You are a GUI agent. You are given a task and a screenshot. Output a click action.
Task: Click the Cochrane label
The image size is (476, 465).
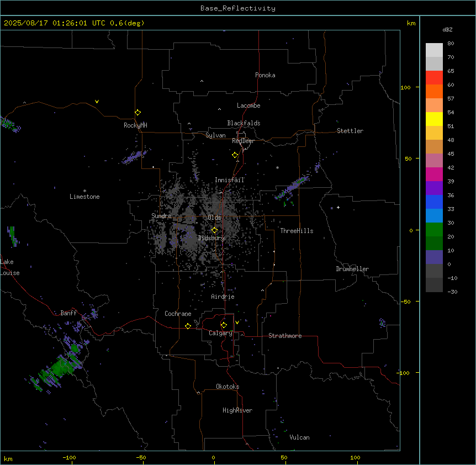pos(178,314)
